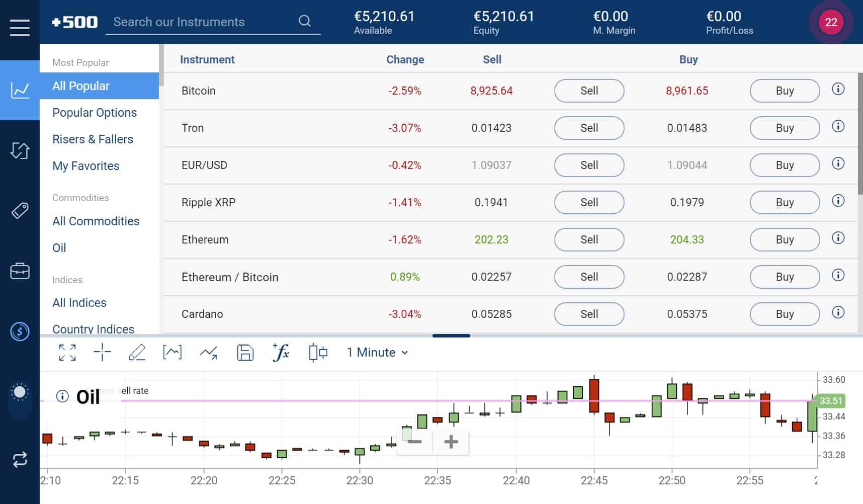The width and height of the screenshot is (863, 504).
Task: Open the dollar funds icon in sidebar
Action: click(20, 331)
